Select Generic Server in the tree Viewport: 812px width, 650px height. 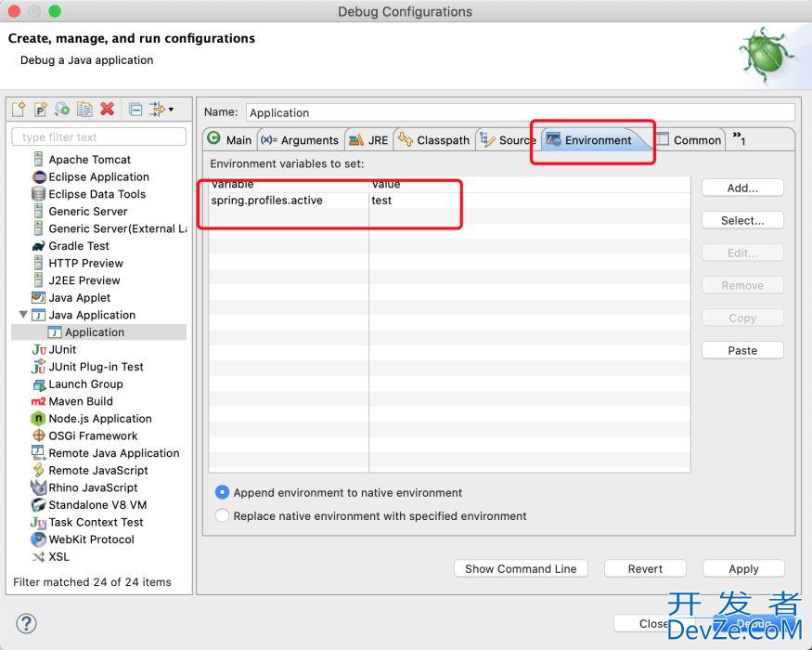coord(88,212)
